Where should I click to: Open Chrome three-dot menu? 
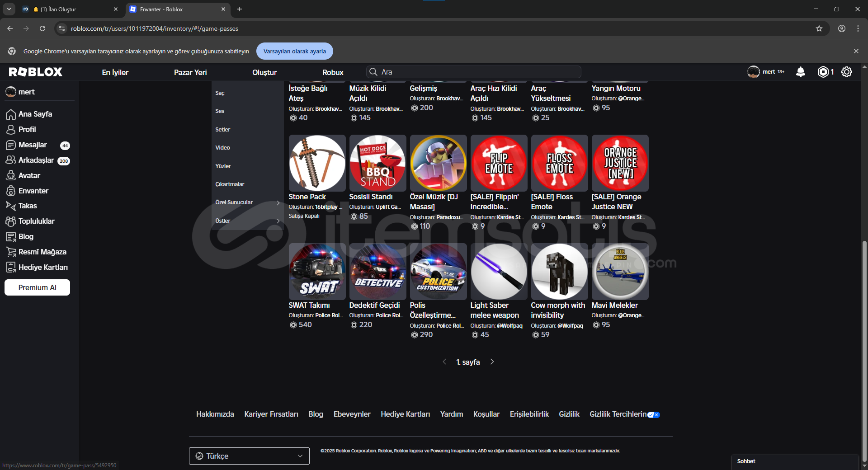click(x=858, y=28)
